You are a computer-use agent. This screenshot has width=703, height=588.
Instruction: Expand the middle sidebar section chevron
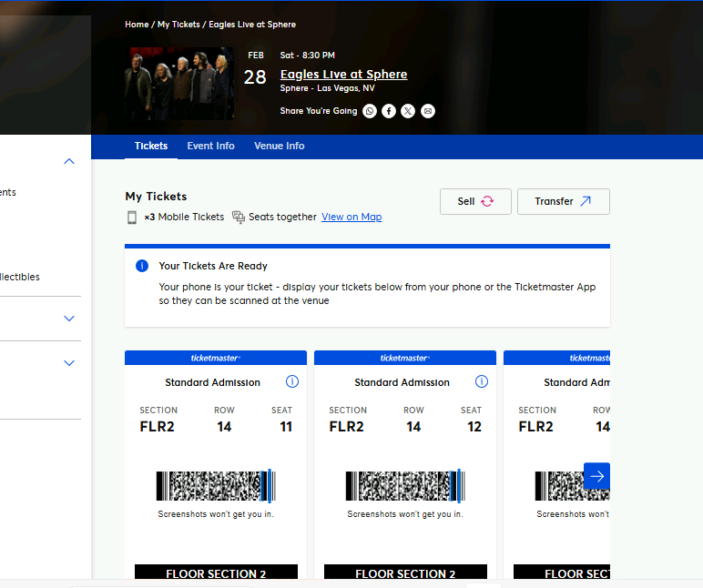tap(69, 319)
